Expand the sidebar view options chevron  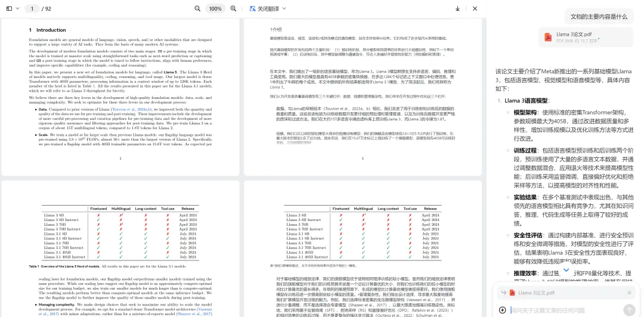point(16,9)
